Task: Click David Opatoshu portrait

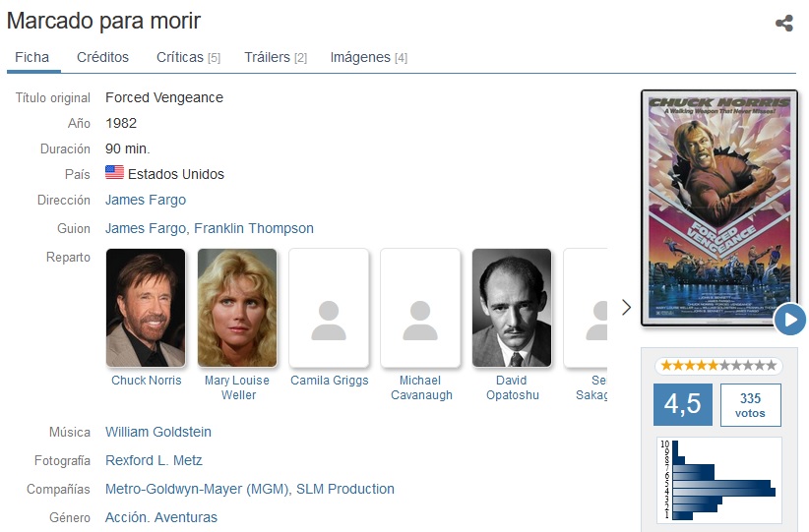Action: tap(512, 308)
